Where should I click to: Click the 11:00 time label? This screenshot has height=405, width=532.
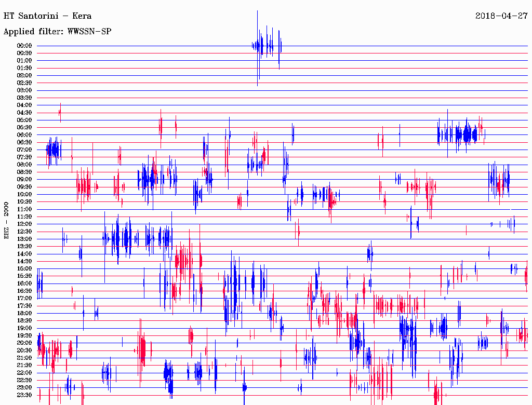(x=24, y=209)
